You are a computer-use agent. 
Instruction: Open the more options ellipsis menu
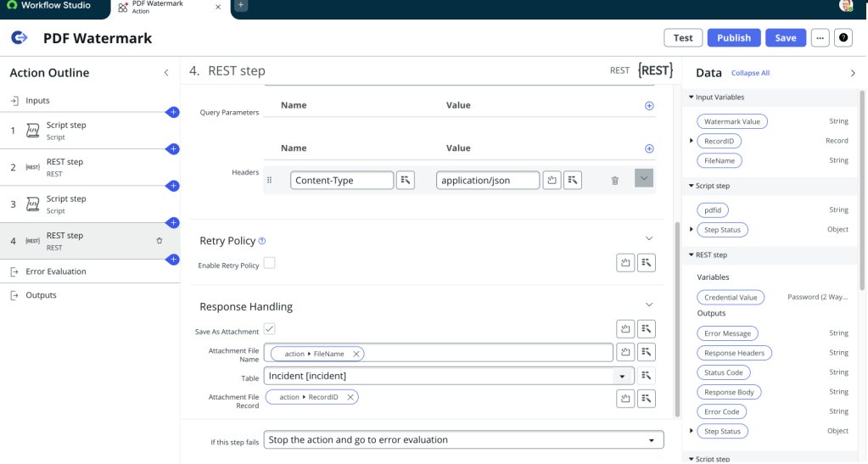pos(820,38)
